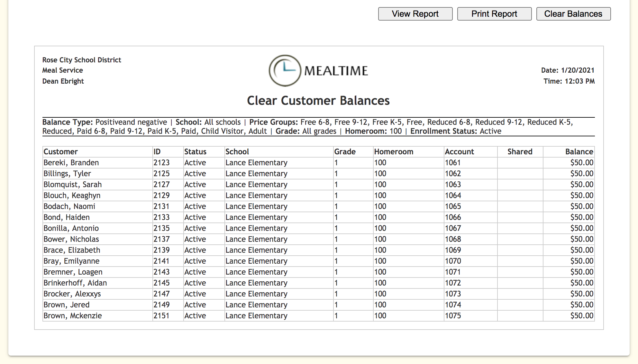Click the Shared column header
Screen dimensions: 638x364
520,152
